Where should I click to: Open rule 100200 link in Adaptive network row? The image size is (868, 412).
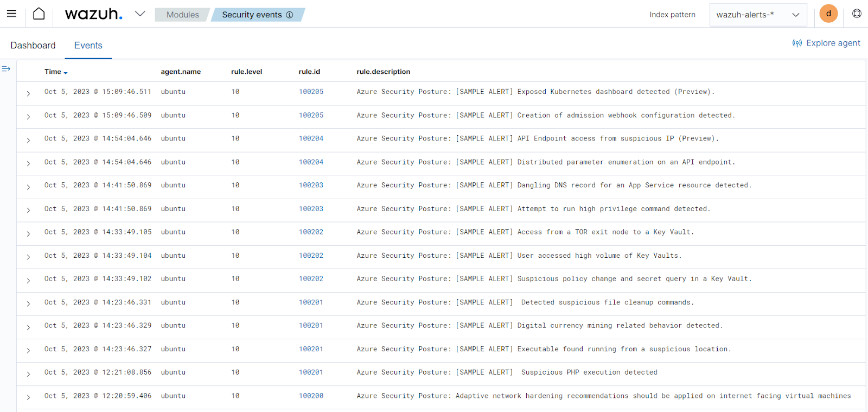tap(311, 396)
